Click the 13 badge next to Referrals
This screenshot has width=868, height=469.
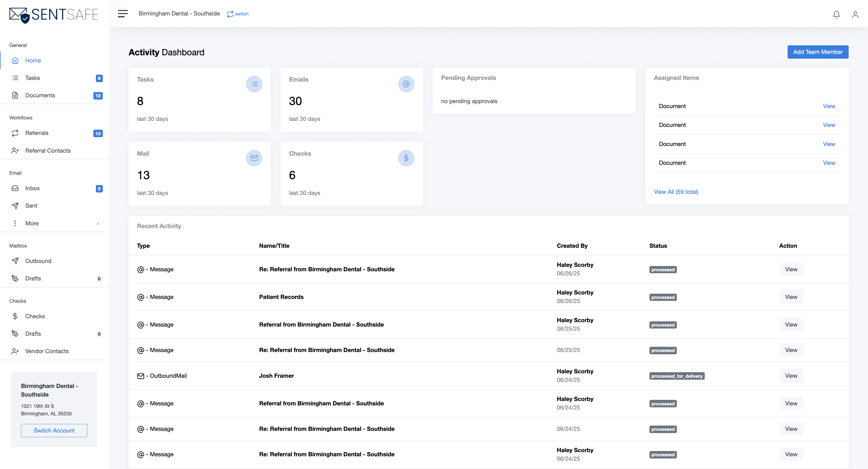pos(98,133)
